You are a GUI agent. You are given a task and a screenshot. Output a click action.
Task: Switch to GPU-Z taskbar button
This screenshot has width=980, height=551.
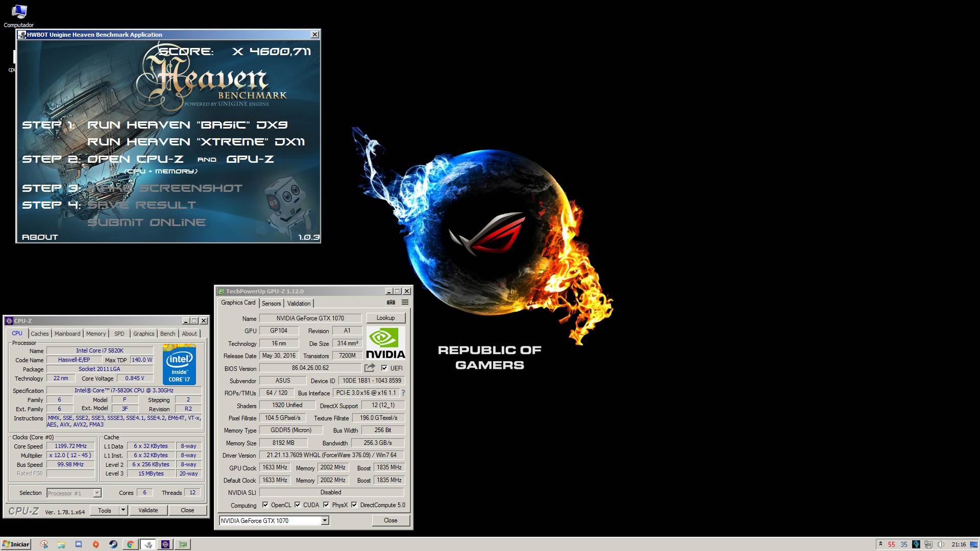pyautogui.click(x=183, y=544)
